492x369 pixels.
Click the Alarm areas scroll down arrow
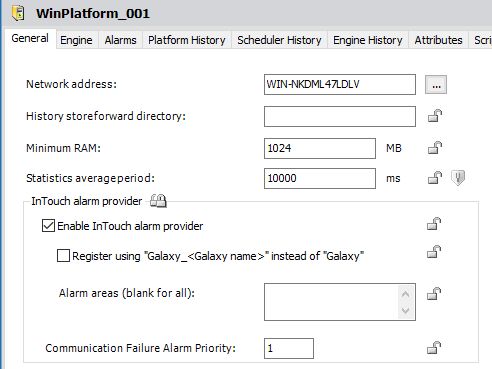406,311
